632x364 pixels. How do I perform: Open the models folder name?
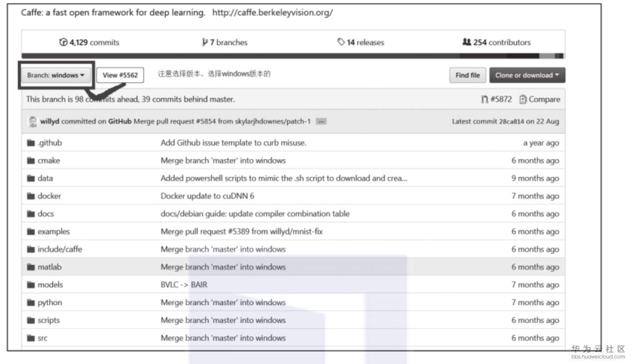pos(50,285)
